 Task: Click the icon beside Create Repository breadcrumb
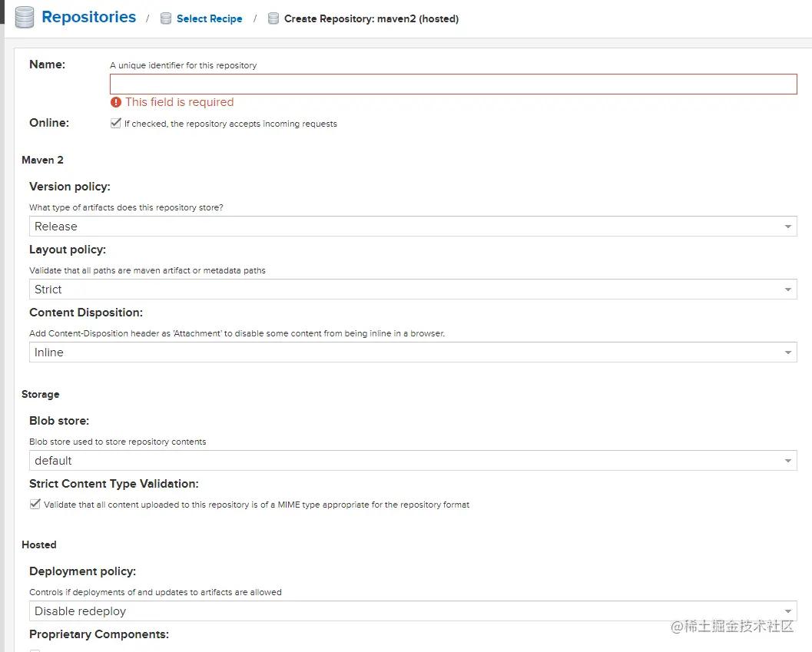pos(273,18)
